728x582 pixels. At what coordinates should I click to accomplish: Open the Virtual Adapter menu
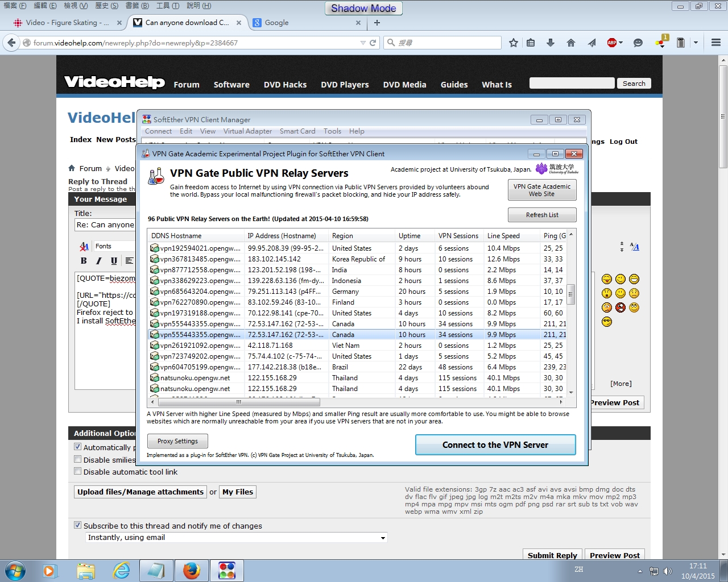coord(247,131)
